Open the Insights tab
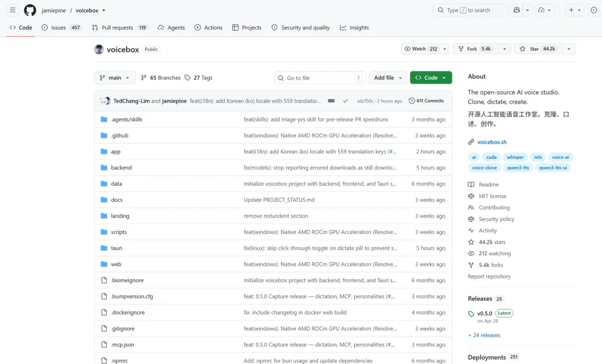The width and height of the screenshot is (602, 364). point(355,28)
